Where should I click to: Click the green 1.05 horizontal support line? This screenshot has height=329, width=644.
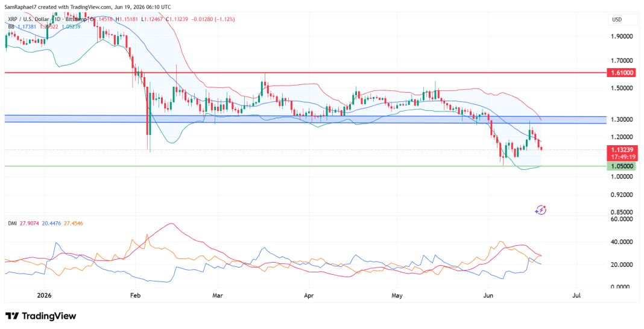pyautogui.click(x=306, y=166)
